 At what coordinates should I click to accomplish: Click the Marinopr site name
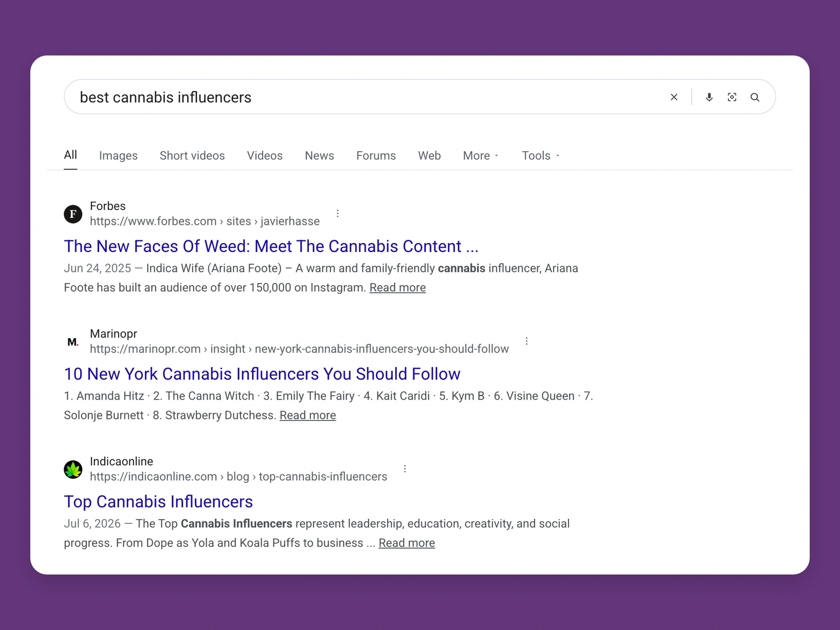pos(113,333)
